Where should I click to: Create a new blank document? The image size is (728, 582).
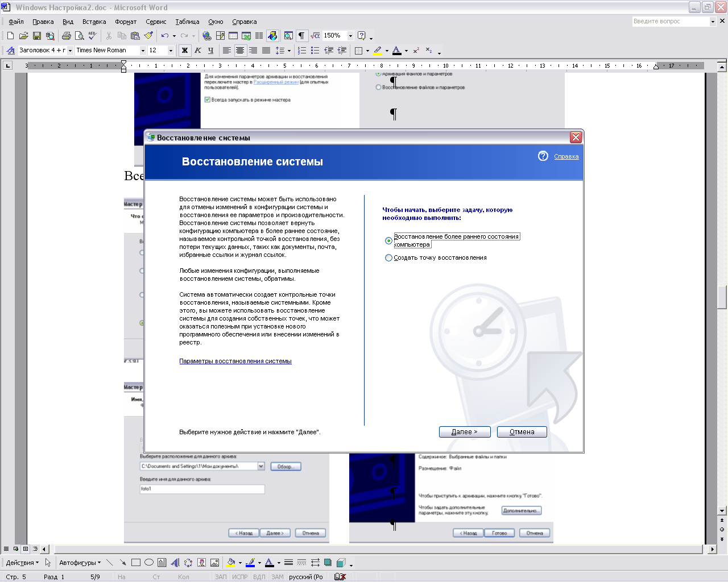[11, 36]
